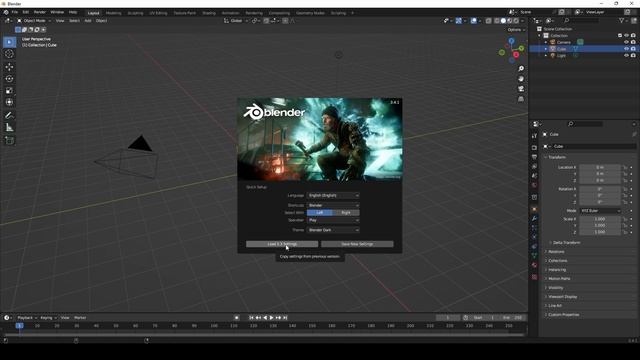
Task: Toggle camera view icon in viewport
Action: [521, 89]
